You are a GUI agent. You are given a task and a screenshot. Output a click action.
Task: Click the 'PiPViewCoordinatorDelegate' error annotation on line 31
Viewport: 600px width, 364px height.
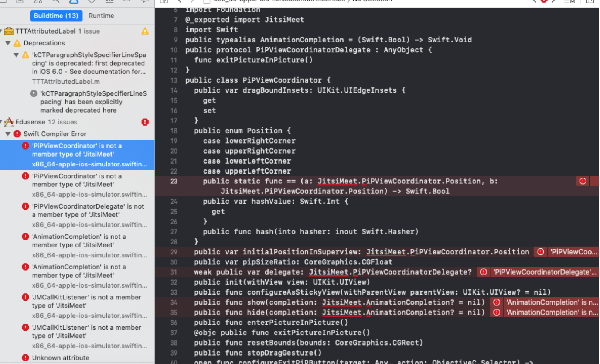click(x=545, y=272)
